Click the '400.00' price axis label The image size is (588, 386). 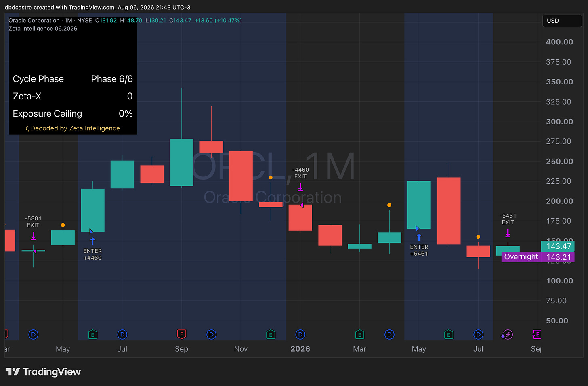point(559,42)
